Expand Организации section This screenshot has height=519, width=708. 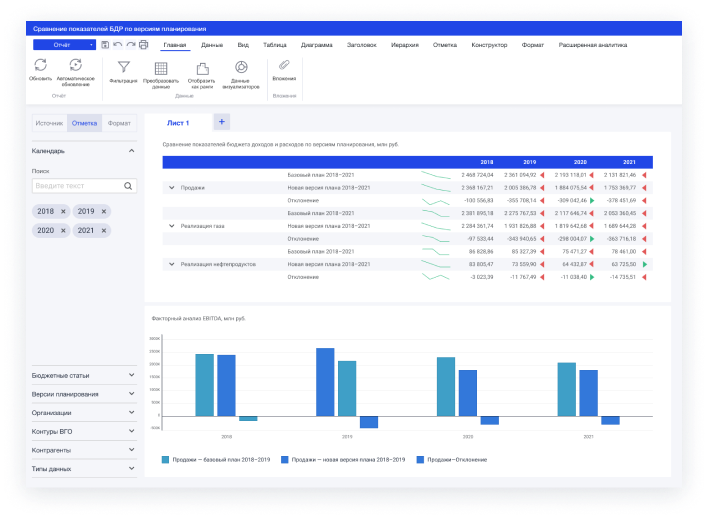tap(131, 412)
